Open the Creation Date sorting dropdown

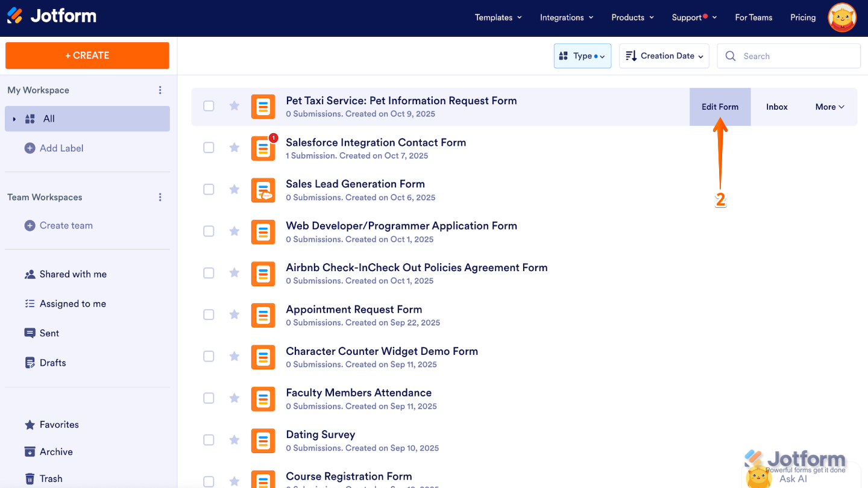point(664,55)
